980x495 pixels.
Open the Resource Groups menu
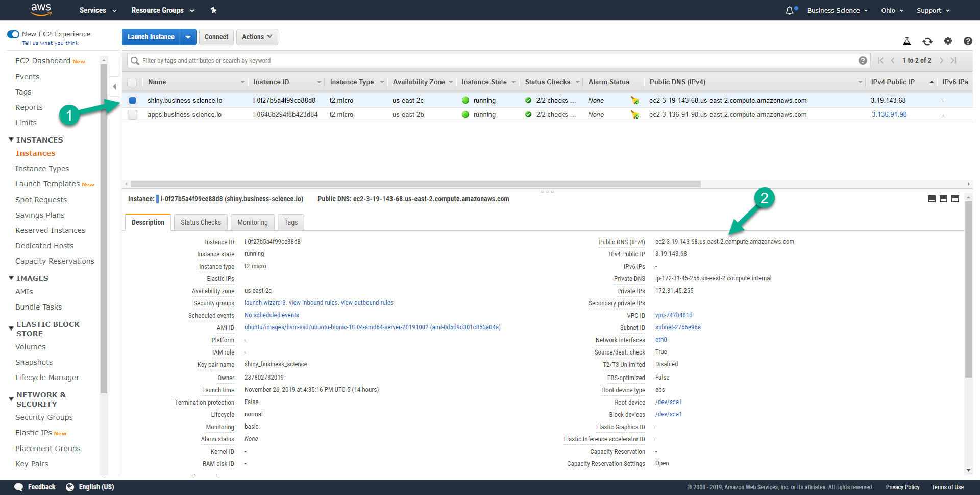click(163, 10)
